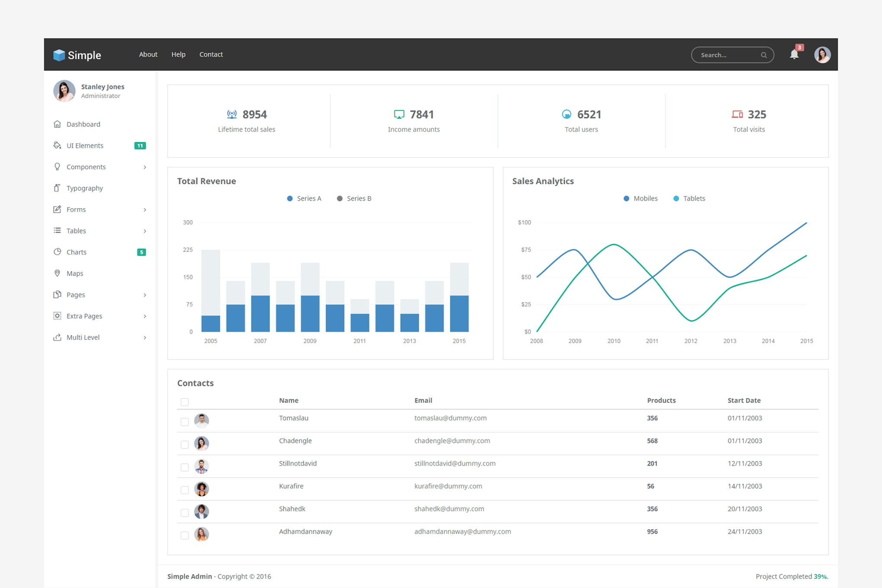Click the Dashboard home icon

(57, 124)
